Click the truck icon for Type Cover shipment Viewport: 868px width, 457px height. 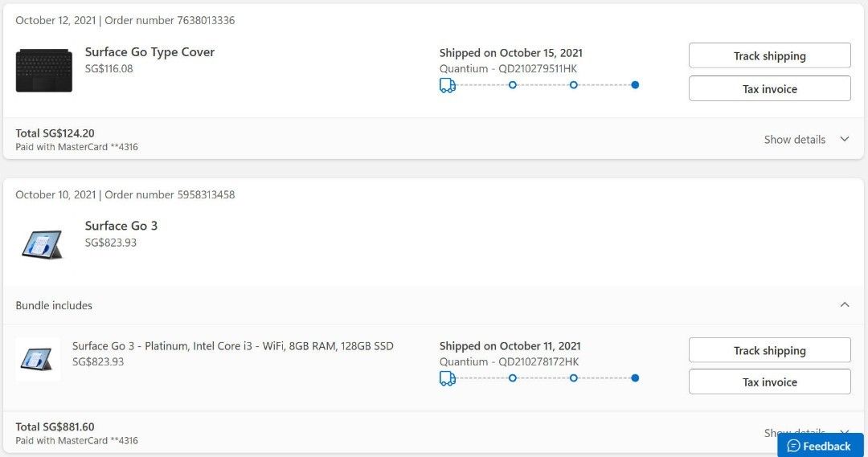pos(448,85)
